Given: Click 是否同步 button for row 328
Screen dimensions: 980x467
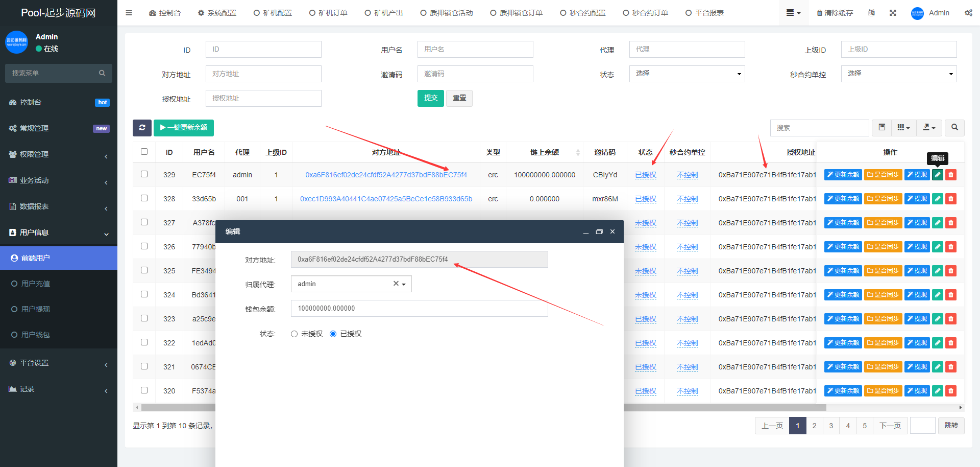Looking at the screenshot, I should [x=883, y=199].
